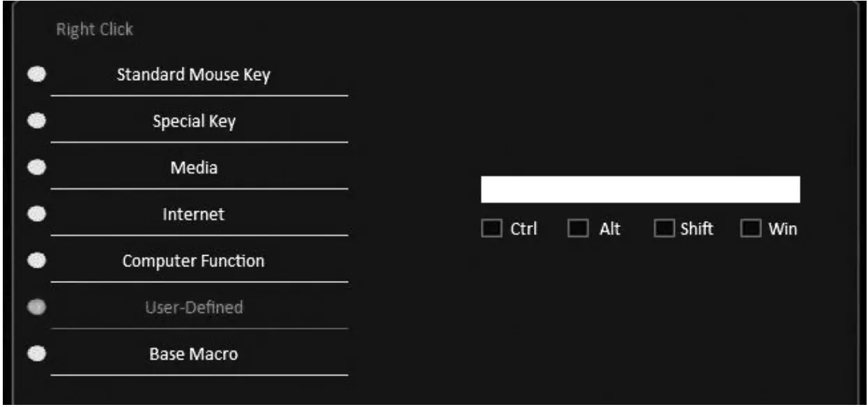This screenshot has width=868, height=407.
Task: Click the white key input field
Action: (640, 190)
